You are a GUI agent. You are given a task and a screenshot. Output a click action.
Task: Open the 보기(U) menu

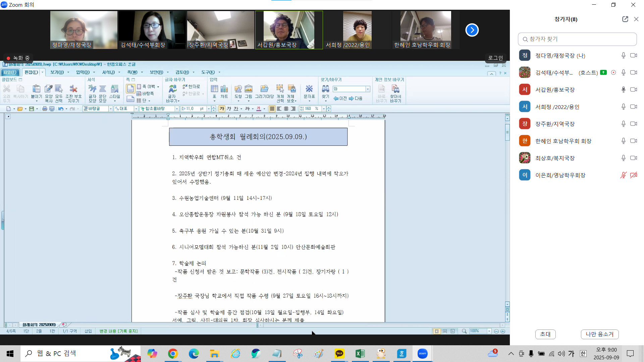tap(59, 72)
